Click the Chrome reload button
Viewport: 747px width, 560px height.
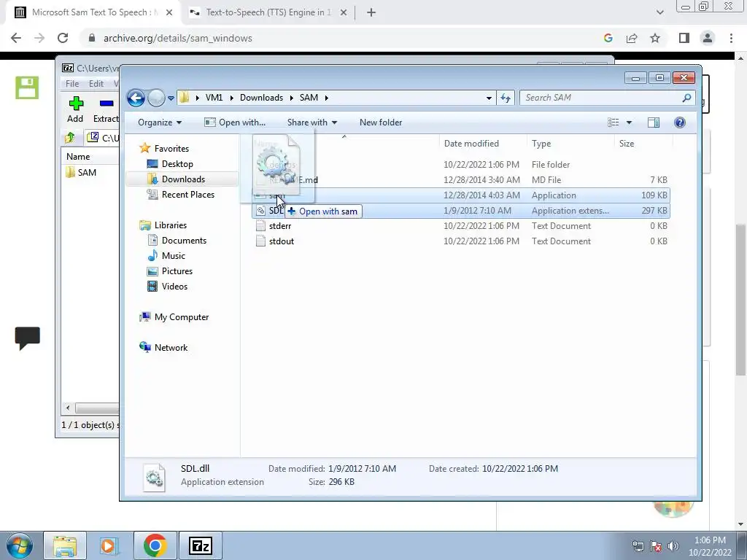click(x=63, y=38)
